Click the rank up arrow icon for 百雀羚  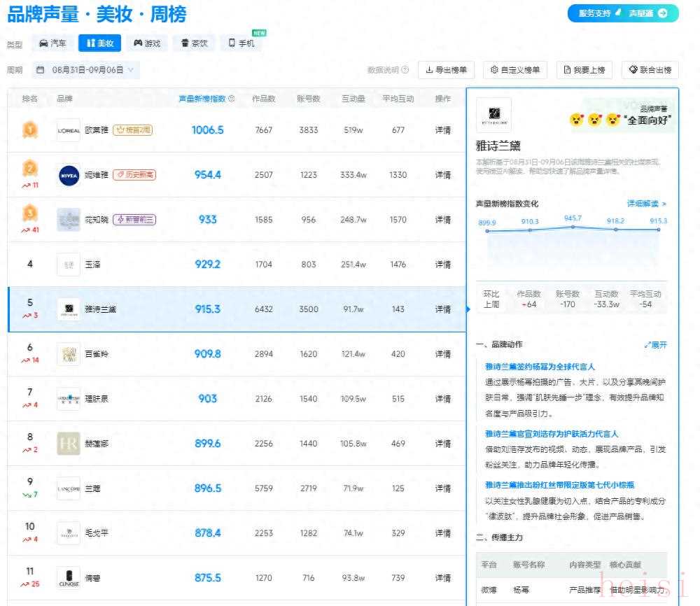coord(25,360)
